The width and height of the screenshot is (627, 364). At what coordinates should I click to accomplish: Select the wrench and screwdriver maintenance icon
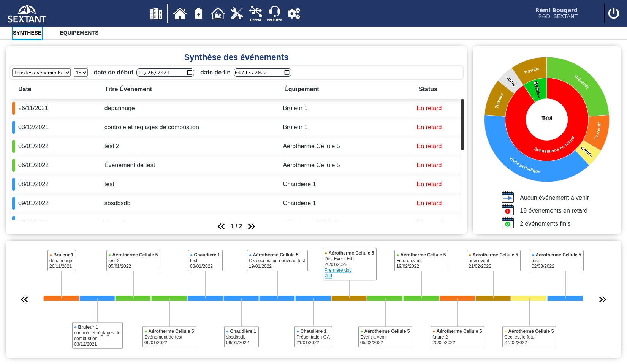point(237,14)
